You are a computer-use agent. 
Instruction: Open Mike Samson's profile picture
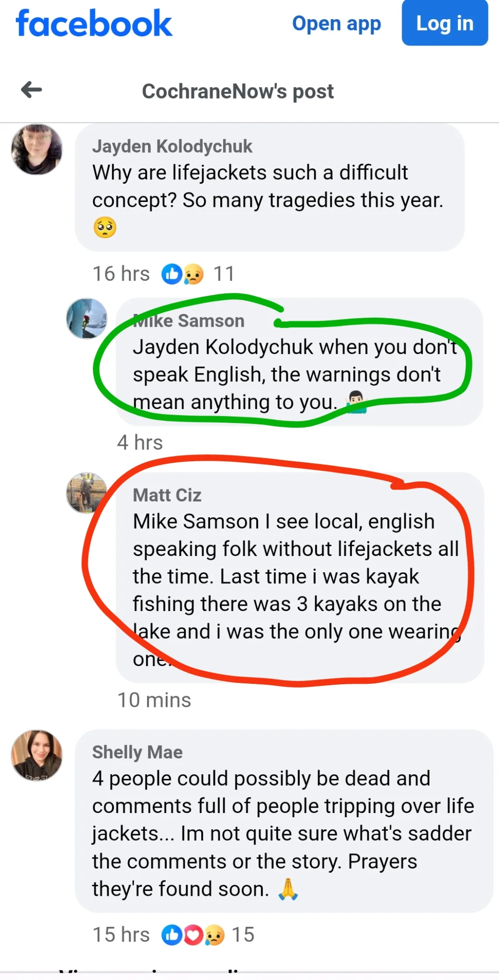click(87, 319)
